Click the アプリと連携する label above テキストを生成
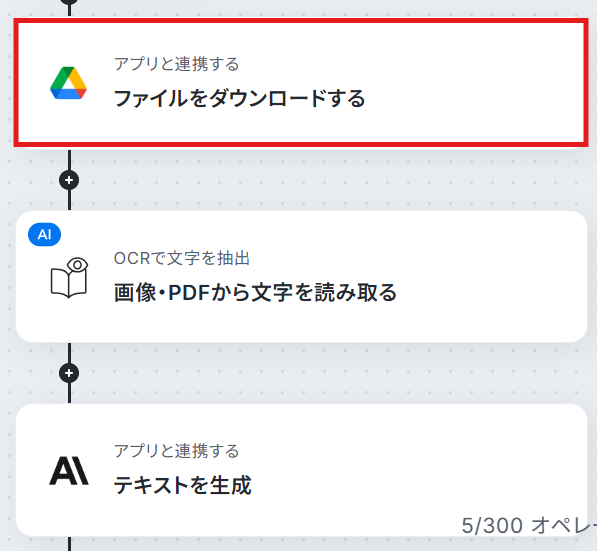 coord(177,451)
